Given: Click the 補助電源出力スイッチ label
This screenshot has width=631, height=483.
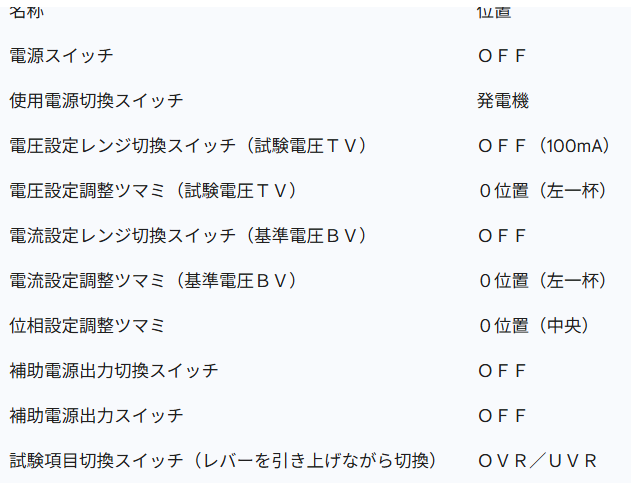Looking at the screenshot, I should (96, 415).
